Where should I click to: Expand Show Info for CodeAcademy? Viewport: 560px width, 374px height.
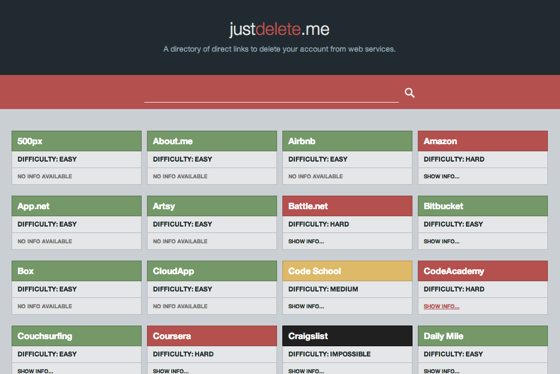click(x=441, y=306)
